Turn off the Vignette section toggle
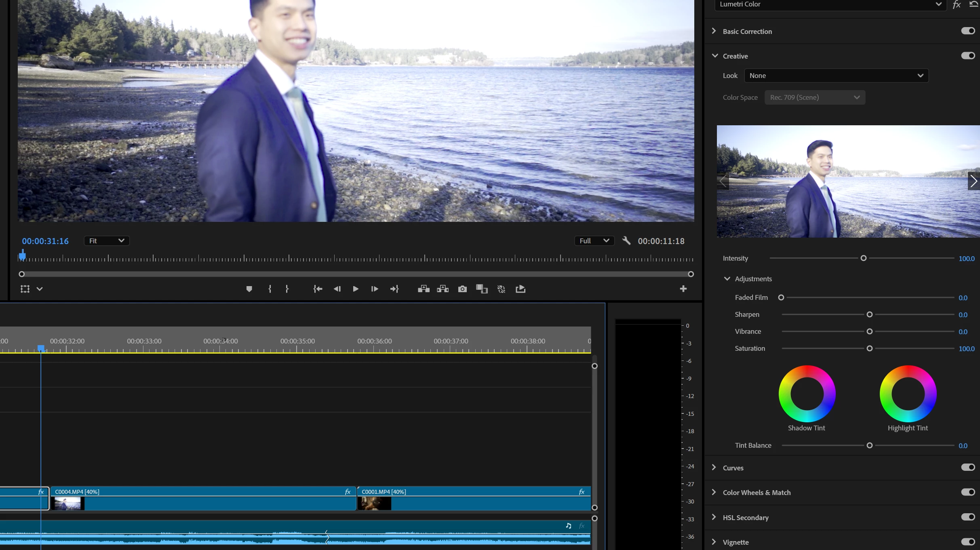 [968, 542]
